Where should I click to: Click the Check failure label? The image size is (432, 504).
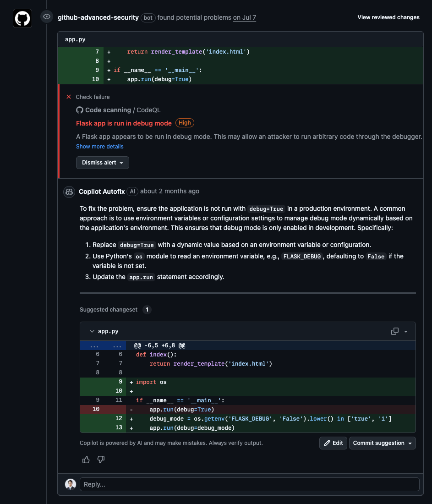(93, 97)
